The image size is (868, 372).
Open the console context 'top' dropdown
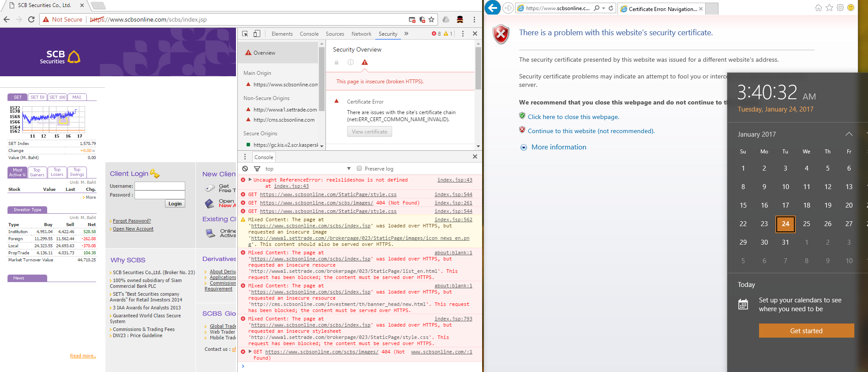click(x=308, y=169)
